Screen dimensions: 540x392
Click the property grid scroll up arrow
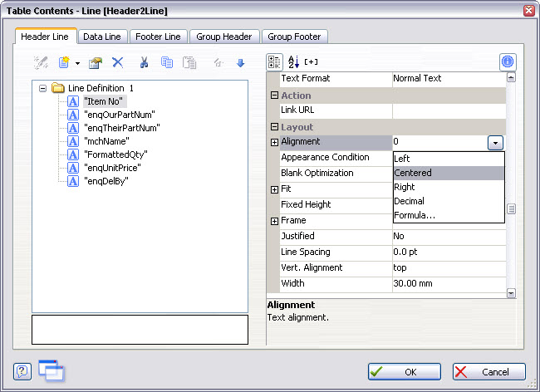click(511, 78)
